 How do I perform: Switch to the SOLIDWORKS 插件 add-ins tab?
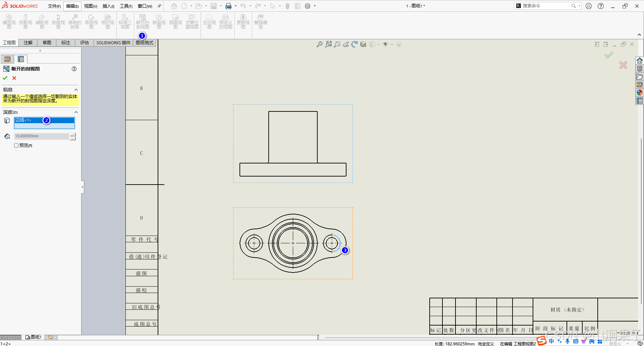click(x=113, y=43)
